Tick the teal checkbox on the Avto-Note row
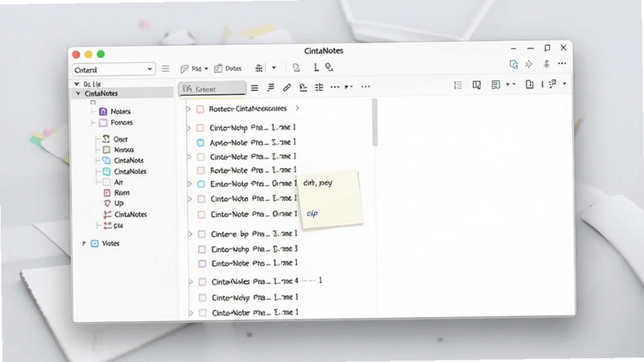 [200, 143]
